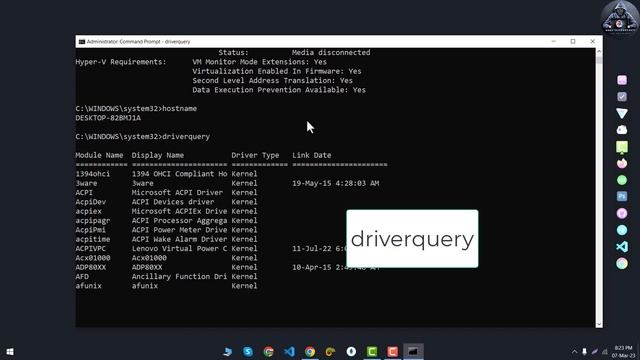The width and height of the screenshot is (640, 360).
Task: Show hidden system tray icons chevron
Action: 574,351
